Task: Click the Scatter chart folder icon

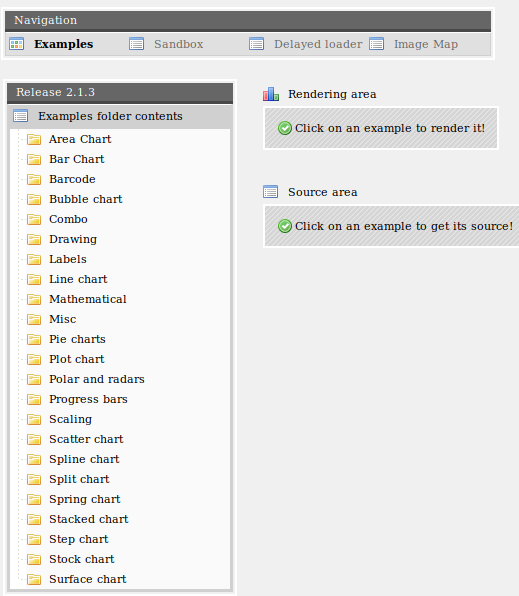Action: (34, 439)
